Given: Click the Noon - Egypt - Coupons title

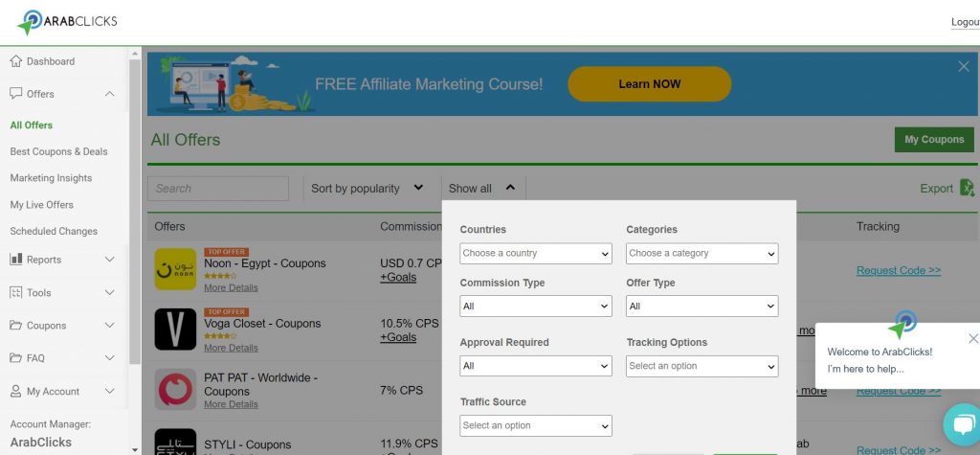Looking at the screenshot, I should tap(265, 263).
